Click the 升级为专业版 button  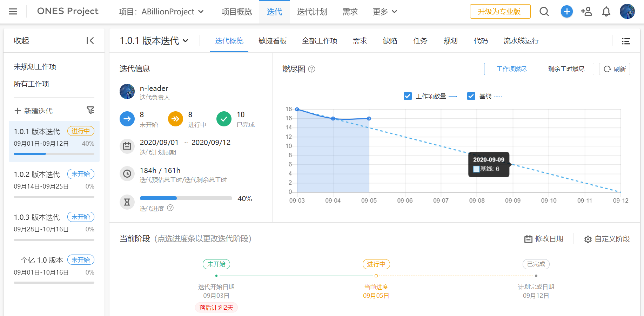500,12
